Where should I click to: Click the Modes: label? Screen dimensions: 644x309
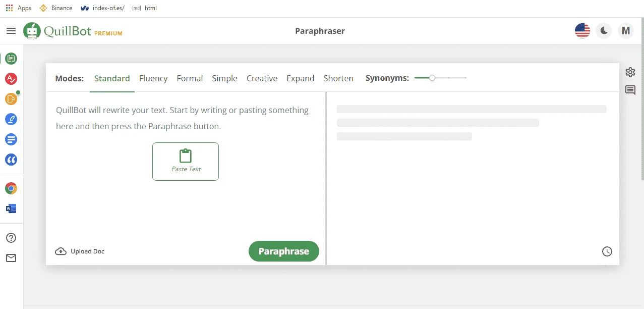pyautogui.click(x=70, y=78)
